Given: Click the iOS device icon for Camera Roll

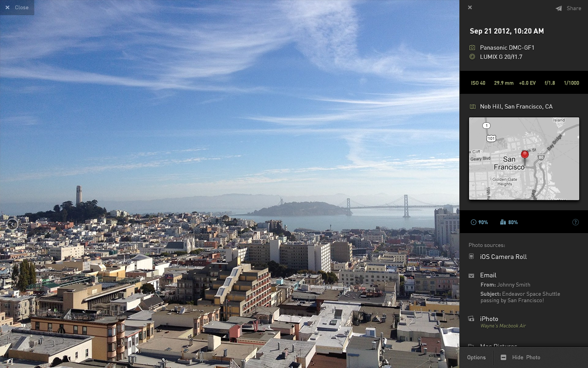Looking at the screenshot, I should (x=471, y=257).
